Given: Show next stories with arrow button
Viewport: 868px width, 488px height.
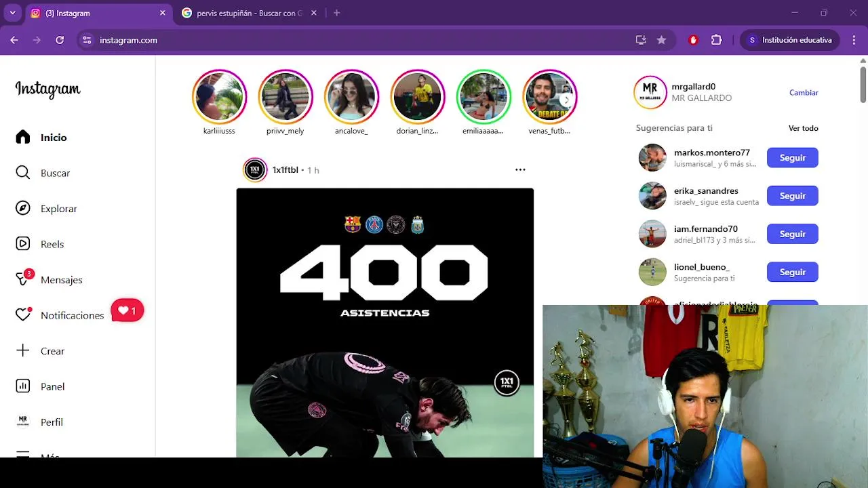Looking at the screenshot, I should pos(567,100).
